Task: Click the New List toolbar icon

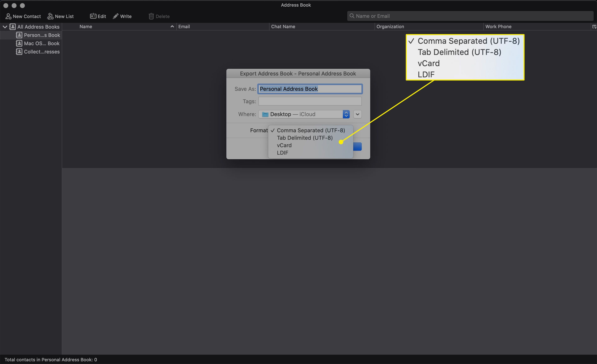Action: tap(50, 16)
